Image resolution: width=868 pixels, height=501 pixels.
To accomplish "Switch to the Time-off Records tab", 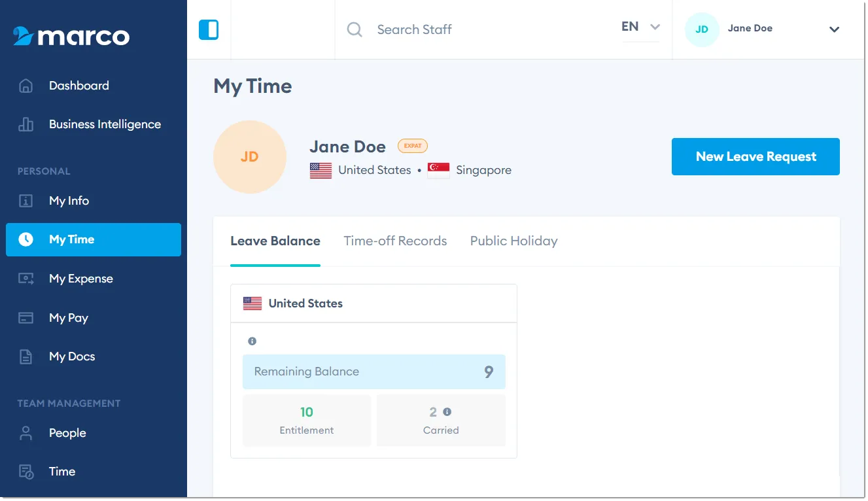I will pos(395,241).
